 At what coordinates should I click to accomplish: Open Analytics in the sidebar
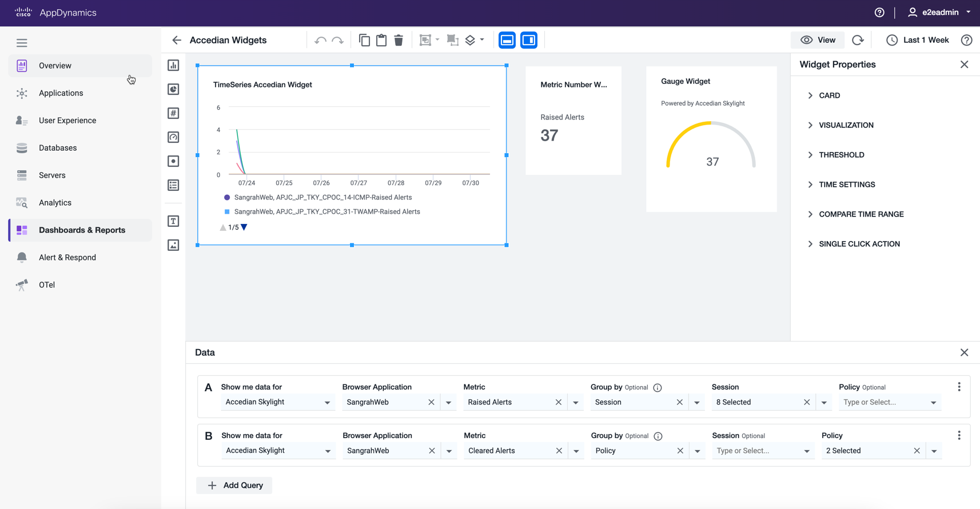point(81,203)
